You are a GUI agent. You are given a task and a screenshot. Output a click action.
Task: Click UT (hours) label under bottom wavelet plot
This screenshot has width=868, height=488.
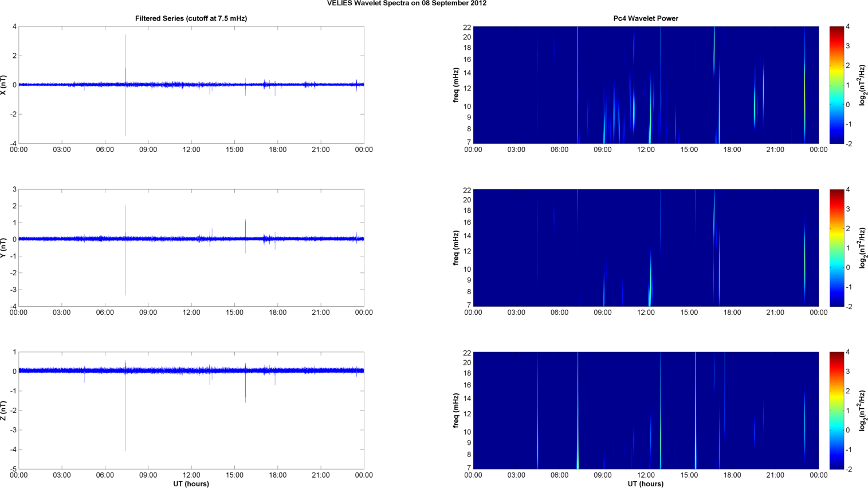(x=645, y=484)
